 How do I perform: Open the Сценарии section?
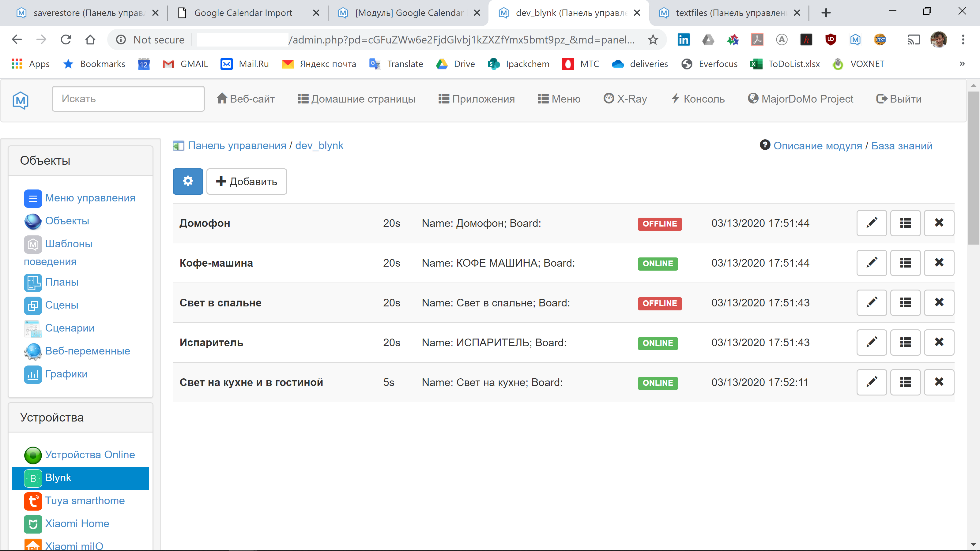[x=70, y=328]
